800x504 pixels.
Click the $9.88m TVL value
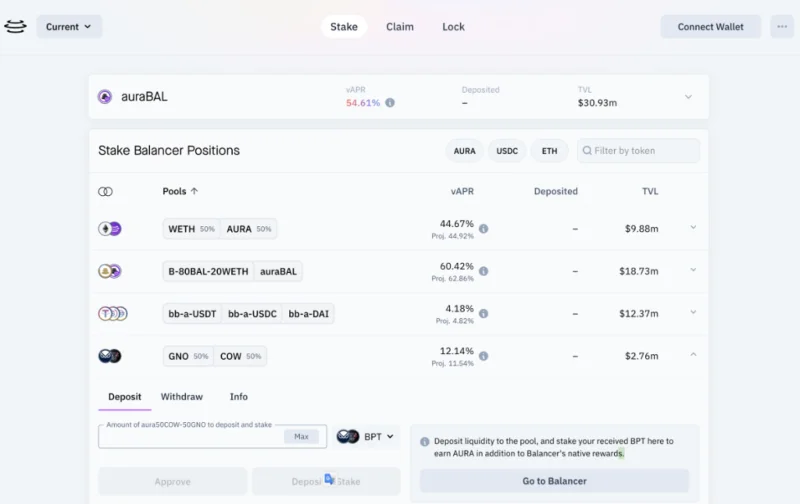[641, 229]
